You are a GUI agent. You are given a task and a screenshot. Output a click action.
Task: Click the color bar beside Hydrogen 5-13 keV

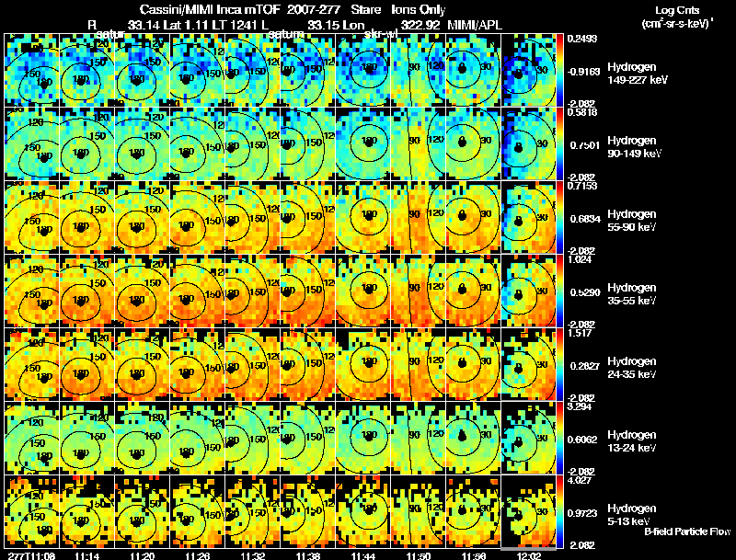pos(559,512)
